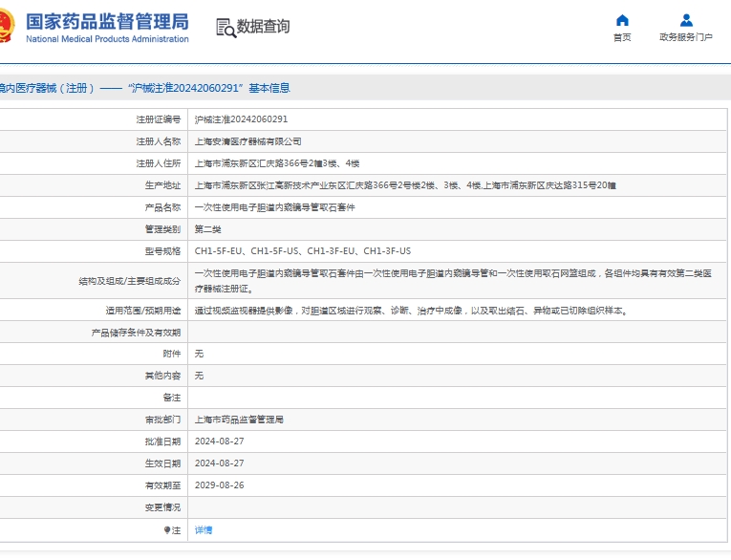Click the 产品储存条件及有效期 label
Image resolution: width=731 pixels, height=560 pixels.
pos(136,333)
